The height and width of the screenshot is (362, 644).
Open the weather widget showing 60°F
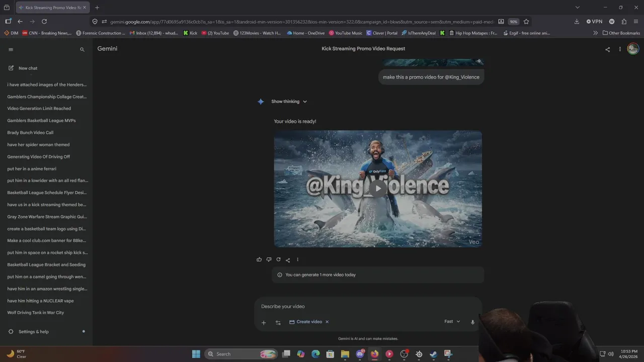pos(16,354)
